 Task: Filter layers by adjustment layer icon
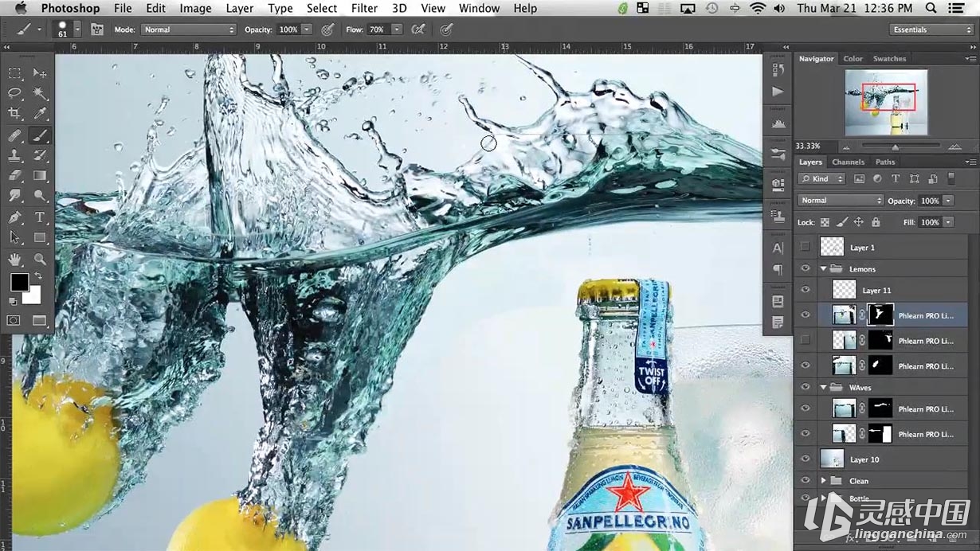point(877,179)
